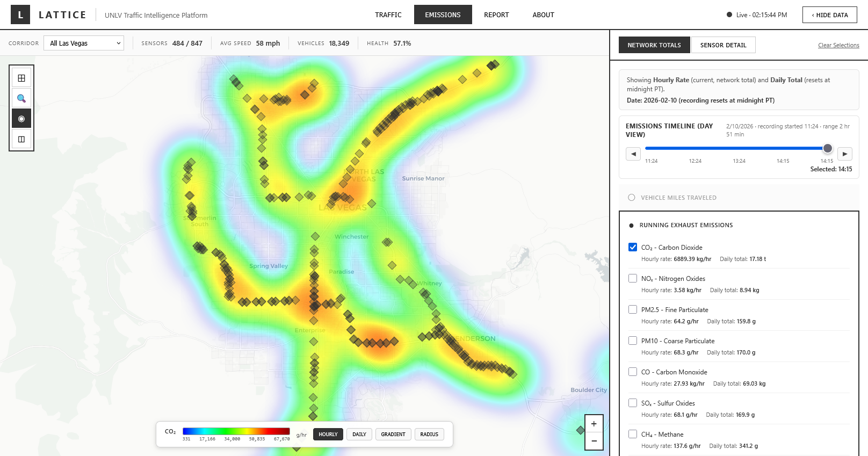Click the GRADIENT legend button
Viewport: 868px width, 456px height.
(393, 434)
